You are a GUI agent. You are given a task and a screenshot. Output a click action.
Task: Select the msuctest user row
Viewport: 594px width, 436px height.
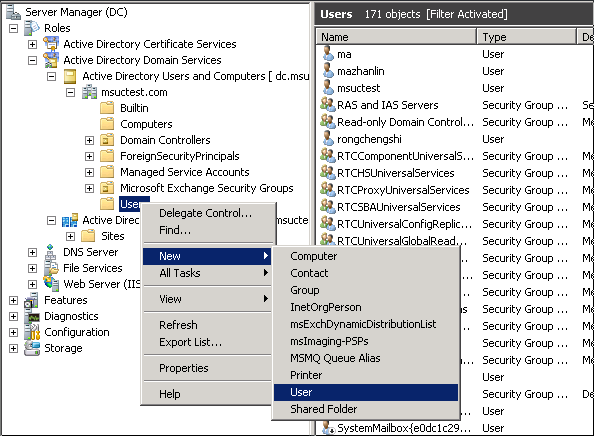point(455,88)
